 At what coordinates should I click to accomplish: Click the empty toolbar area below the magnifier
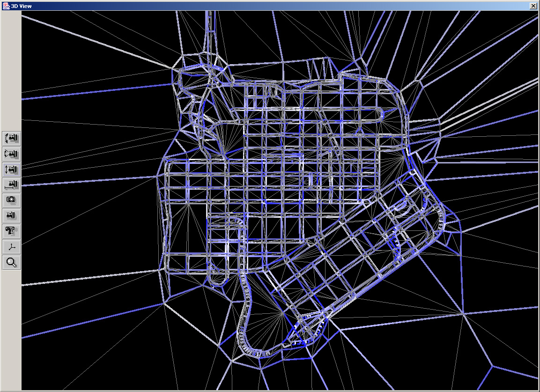[x=12, y=328]
